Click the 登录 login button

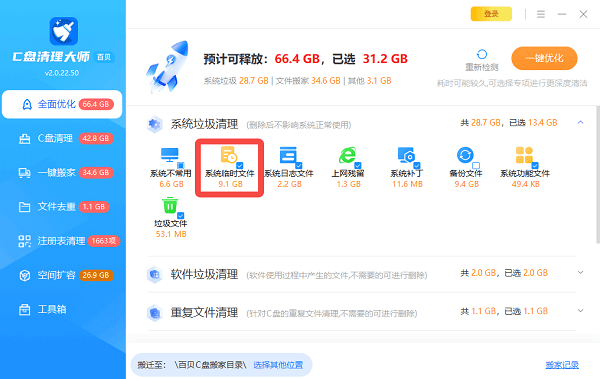pos(491,14)
